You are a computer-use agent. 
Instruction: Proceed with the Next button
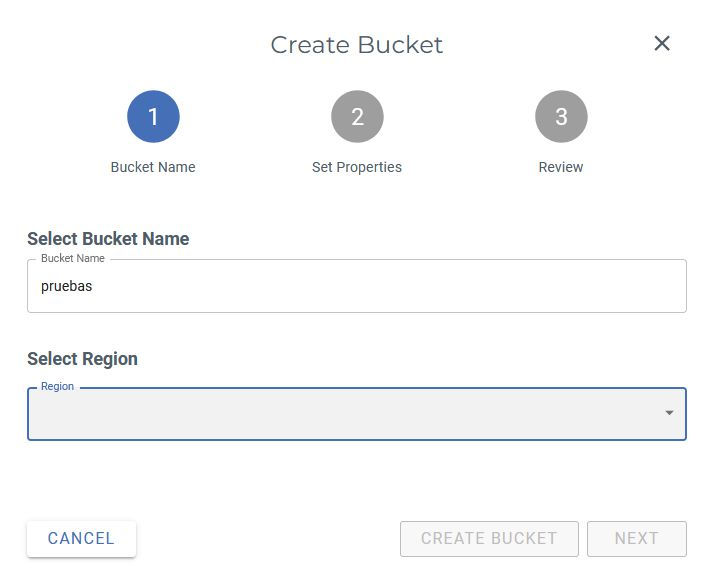(636, 538)
